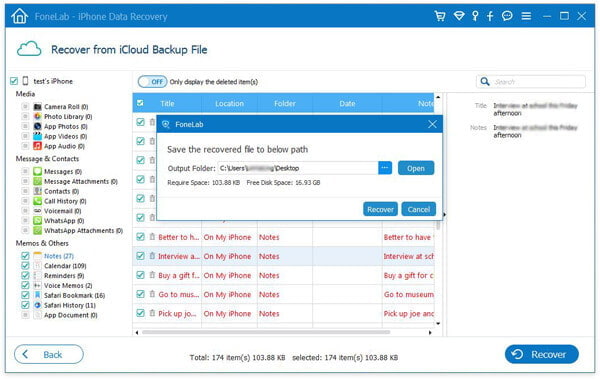Click the horizontal scrollbar right arrow
The height and width of the screenshot is (379, 600).
point(430,332)
